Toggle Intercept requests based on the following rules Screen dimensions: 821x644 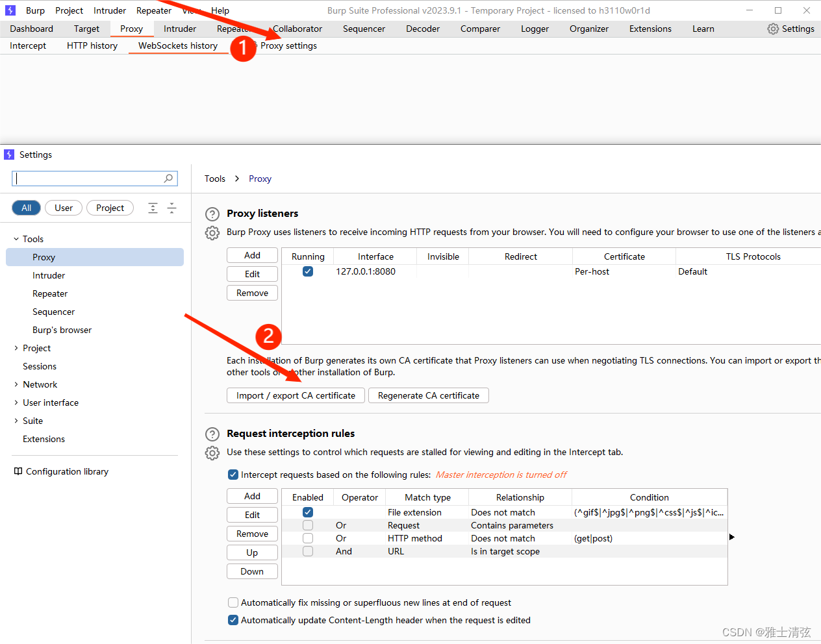pyautogui.click(x=233, y=475)
